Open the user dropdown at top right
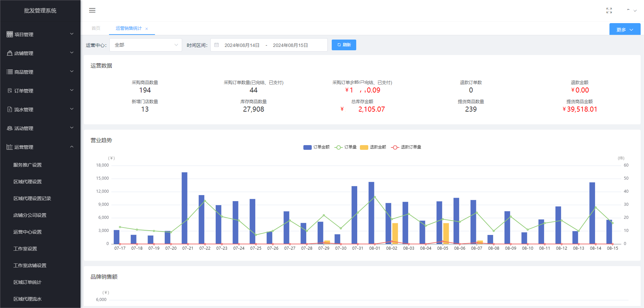This screenshot has width=644, height=308. point(632,10)
